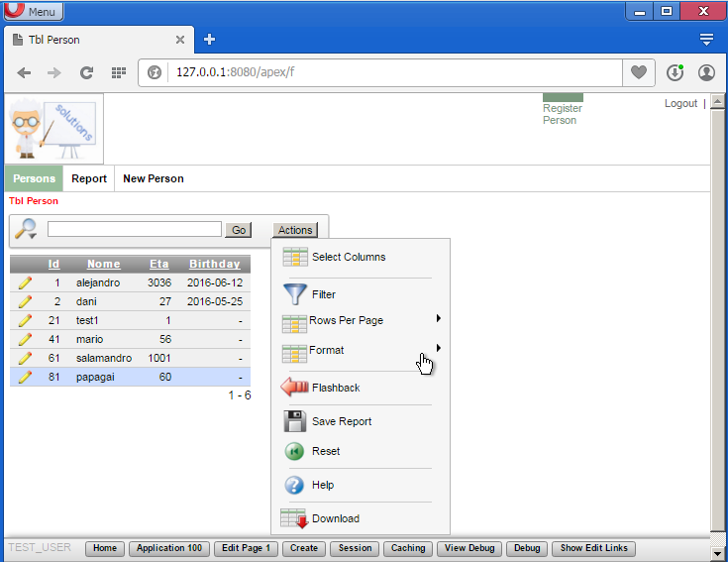728x562 pixels.
Task: Choose Help in the Actions menu
Action: pyautogui.click(x=323, y=485)
